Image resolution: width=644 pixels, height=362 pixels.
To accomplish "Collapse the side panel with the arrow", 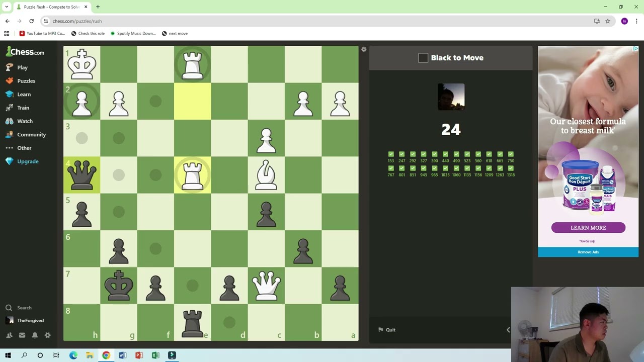I will tap(508, 330).
